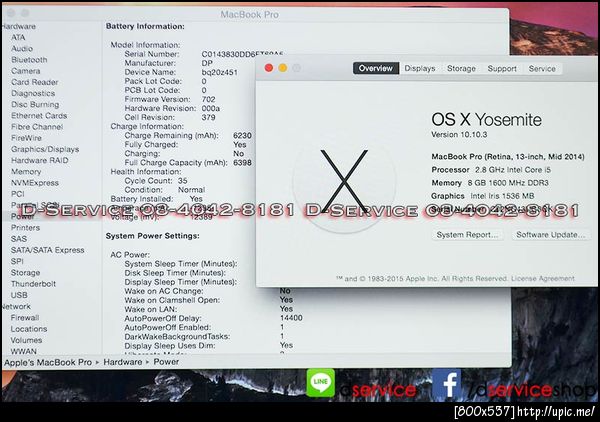
Task: Select WWAN under Network
Action: point(24,351)
